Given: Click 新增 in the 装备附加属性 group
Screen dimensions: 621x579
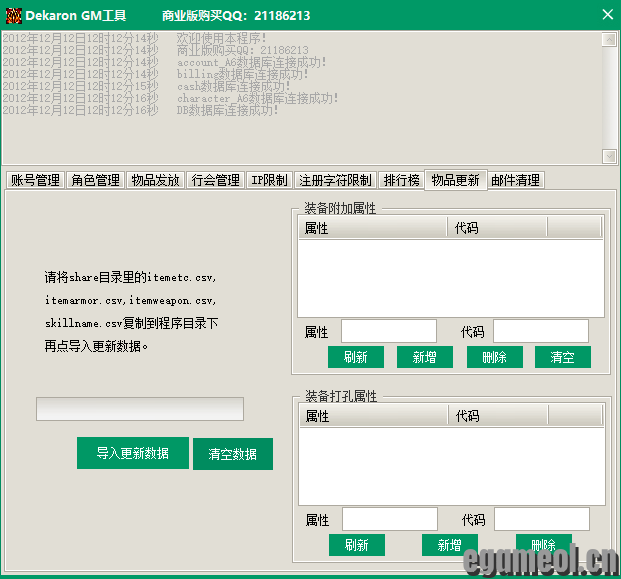Looking at the screenshot, I should [424, 357].
